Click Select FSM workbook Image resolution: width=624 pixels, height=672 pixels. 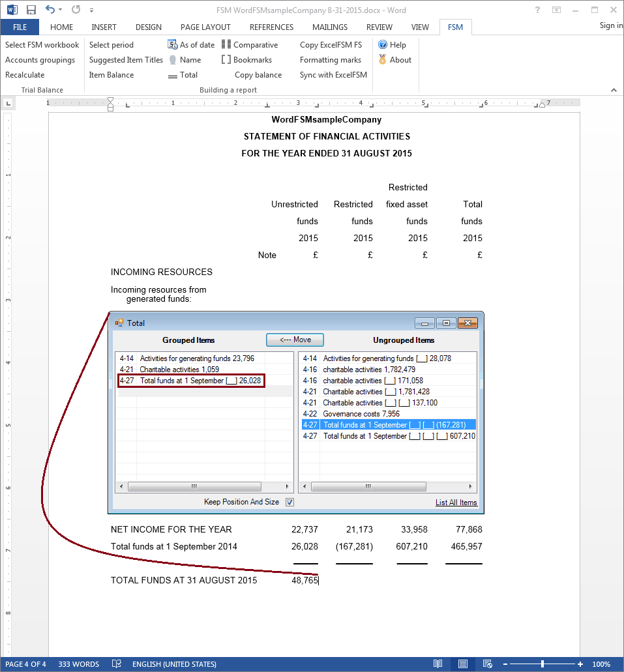coord(42,44)
